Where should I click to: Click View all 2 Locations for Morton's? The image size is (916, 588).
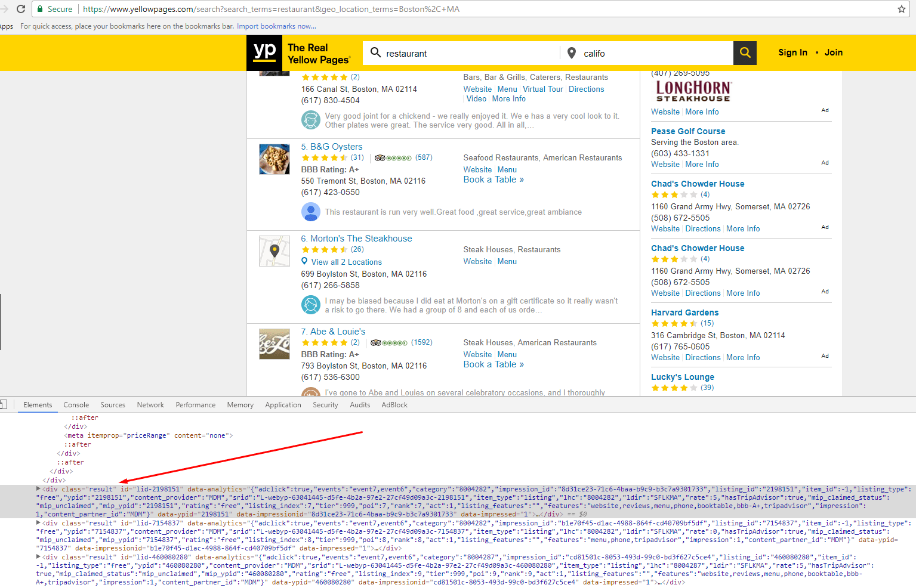(346, 261)
